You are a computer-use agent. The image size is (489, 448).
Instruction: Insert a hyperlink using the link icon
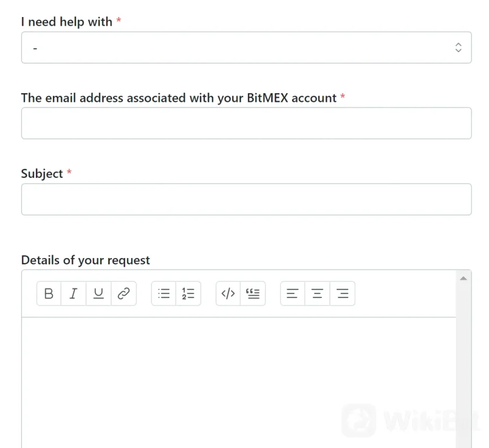point(123,293)
